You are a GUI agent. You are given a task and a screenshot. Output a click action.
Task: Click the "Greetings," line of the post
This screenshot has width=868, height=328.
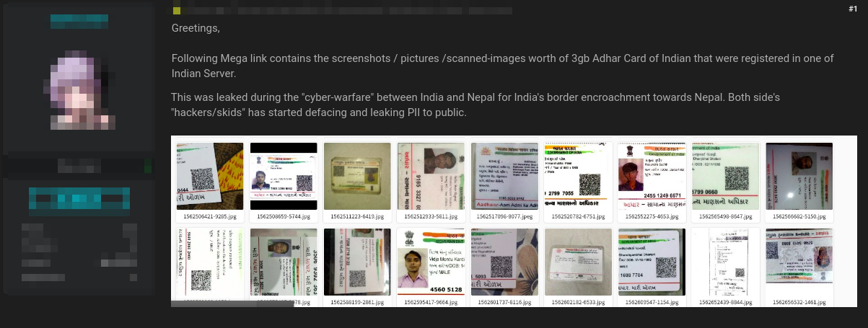196,29
